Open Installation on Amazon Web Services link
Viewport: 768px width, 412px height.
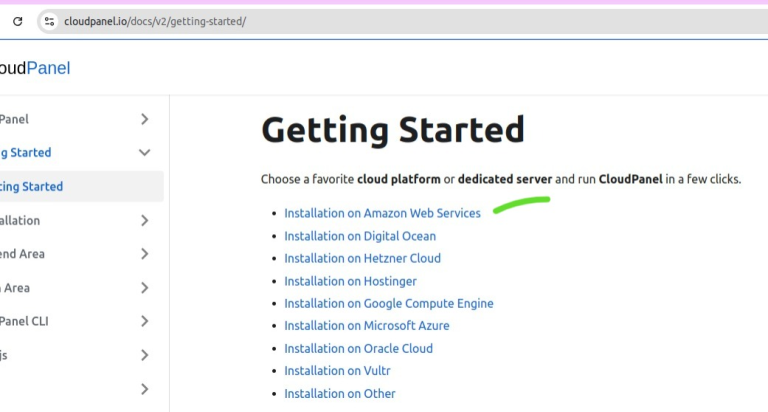pos(382,213)
